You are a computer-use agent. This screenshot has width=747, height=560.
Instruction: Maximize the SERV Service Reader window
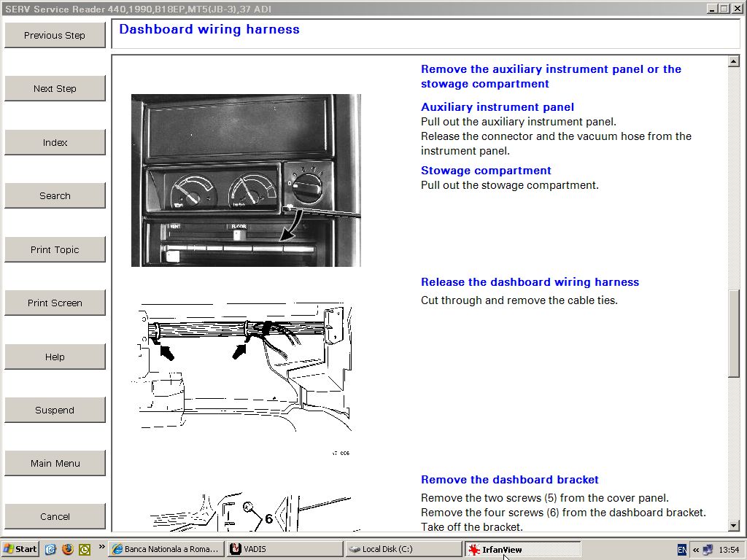[x=723, y=9]
